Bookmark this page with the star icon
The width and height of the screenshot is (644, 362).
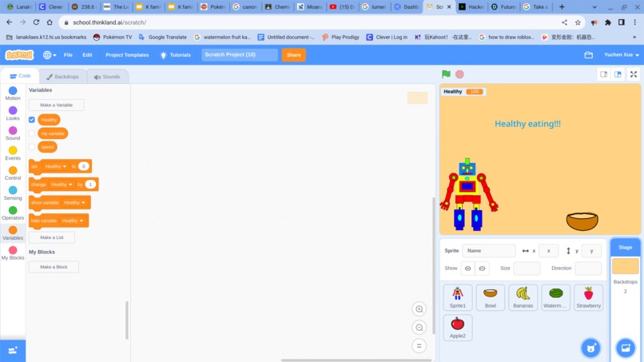coord(578,22)
